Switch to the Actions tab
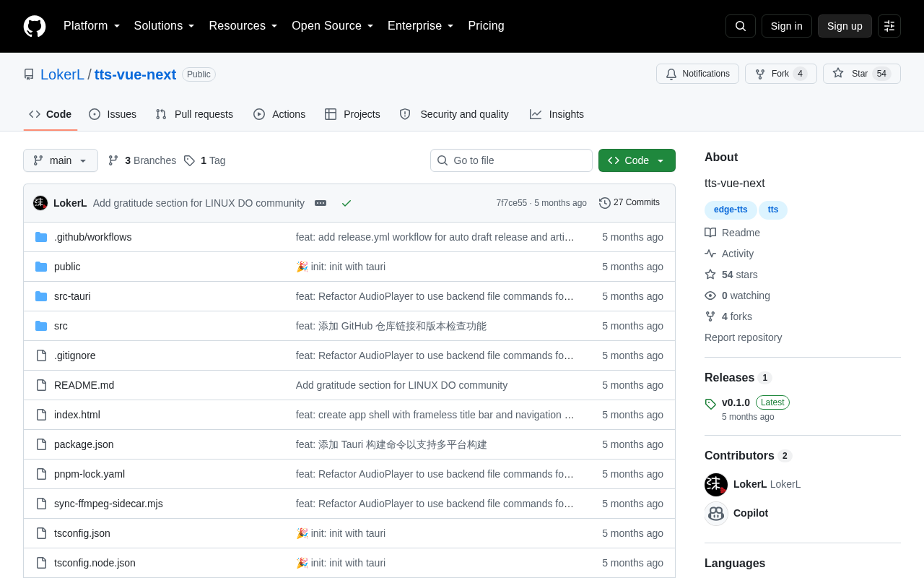924x578 pixels. [279, 114]
